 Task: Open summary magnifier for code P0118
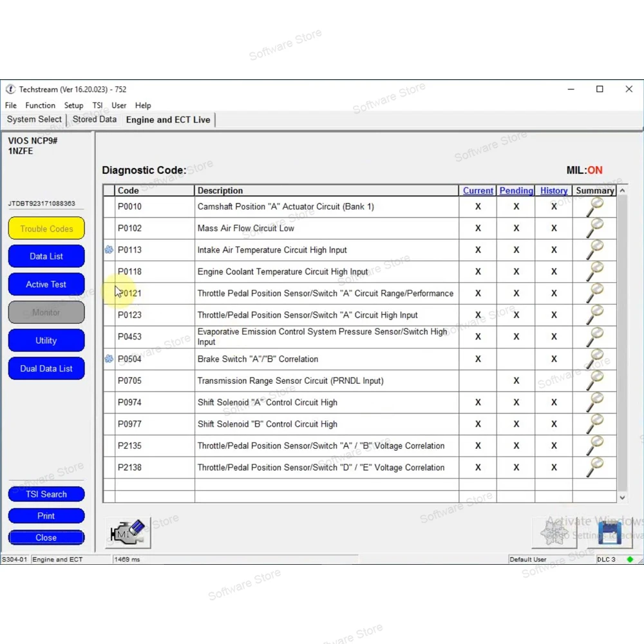(594, 272)
